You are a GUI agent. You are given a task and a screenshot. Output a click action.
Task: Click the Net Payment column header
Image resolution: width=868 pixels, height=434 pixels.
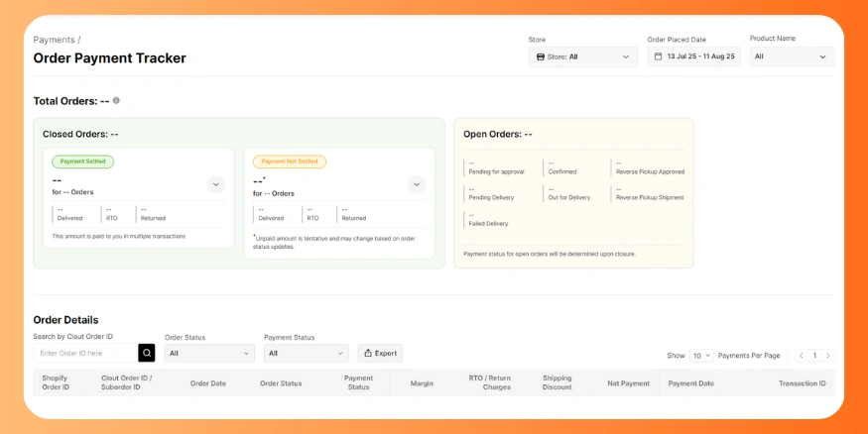pyautogui.click(x=628, y=383)
